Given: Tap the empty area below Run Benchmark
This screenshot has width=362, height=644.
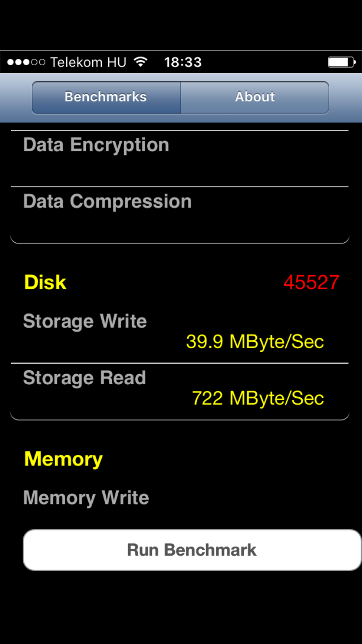Looking at the screenshot, I should point(181,608).
